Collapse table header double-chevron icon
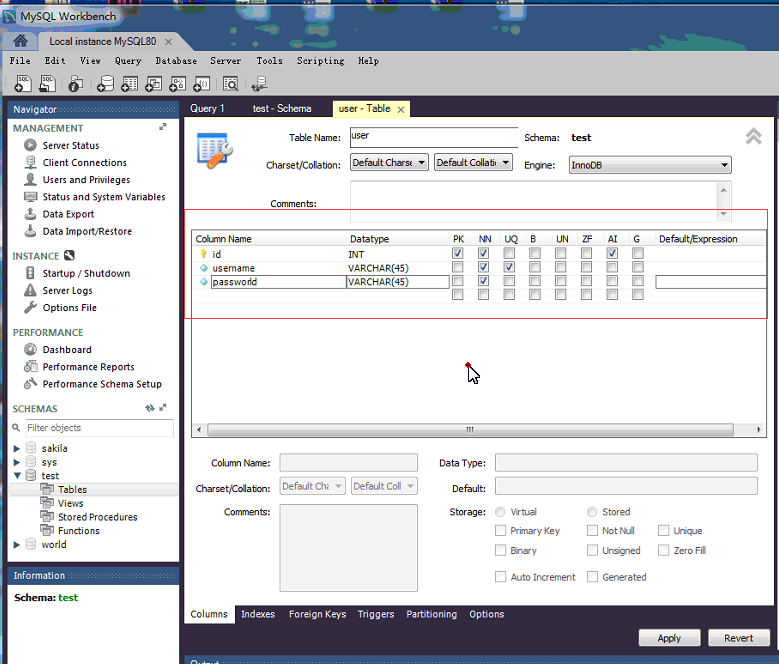Screen dimensions: 779x664 tap(754, 136)
